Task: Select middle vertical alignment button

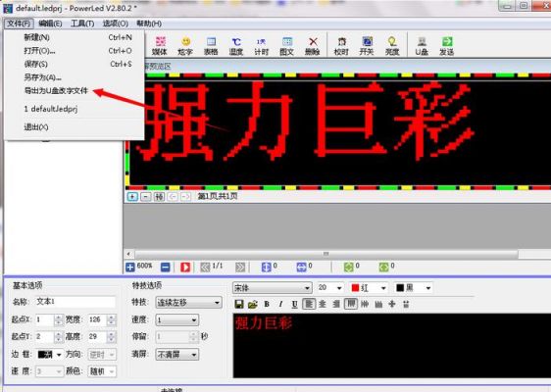Action: pyautogui.click(x=365, y=304)
